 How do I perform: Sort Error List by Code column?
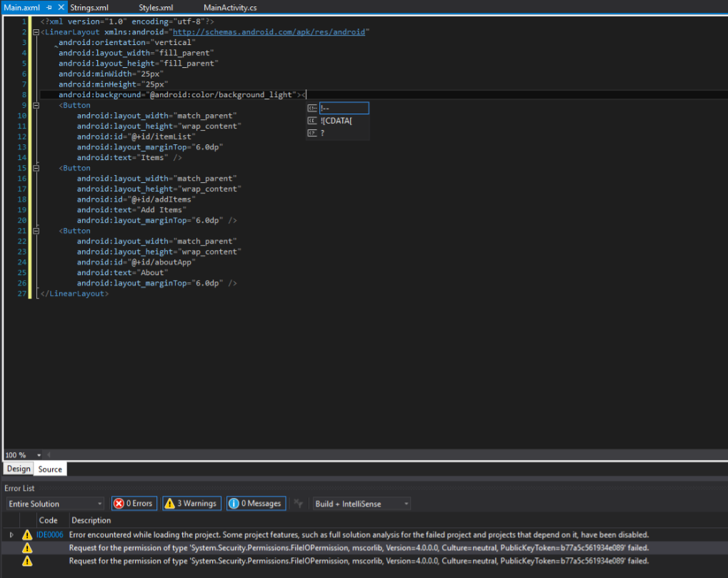click(49, 520)
